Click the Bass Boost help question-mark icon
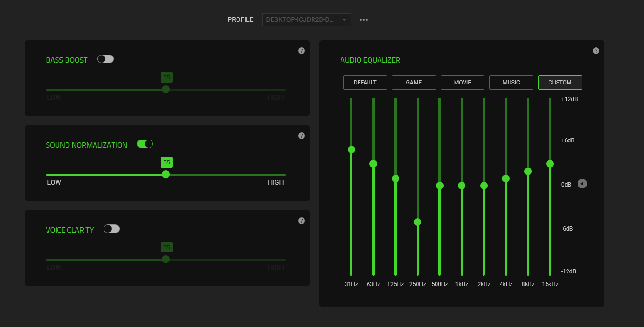Viewport: 644px width, 327px height. pyautogui.click(x=301, y=51)
